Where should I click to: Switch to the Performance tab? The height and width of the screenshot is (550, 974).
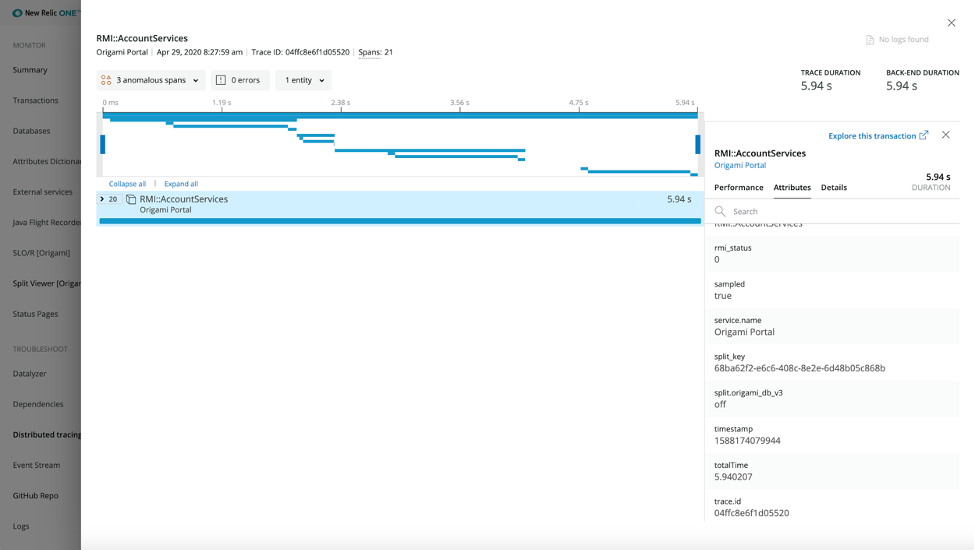click(x=739, y=187)
